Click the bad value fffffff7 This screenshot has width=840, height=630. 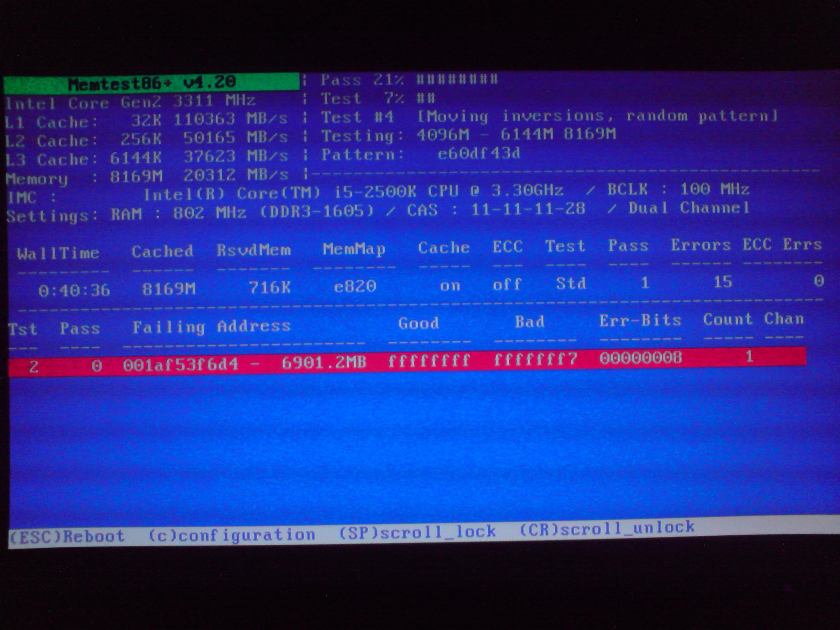coord(535,359)
